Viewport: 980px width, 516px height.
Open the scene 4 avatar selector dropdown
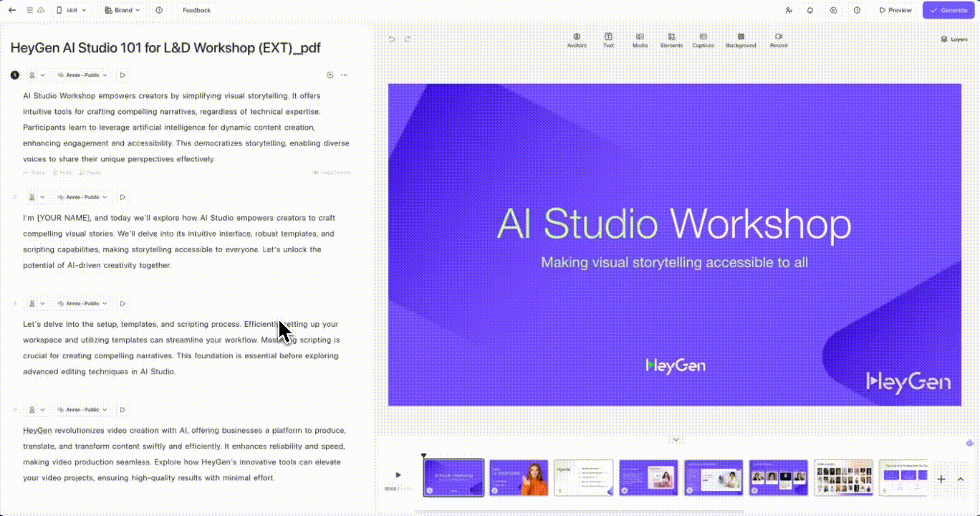[x=37, y=410]
